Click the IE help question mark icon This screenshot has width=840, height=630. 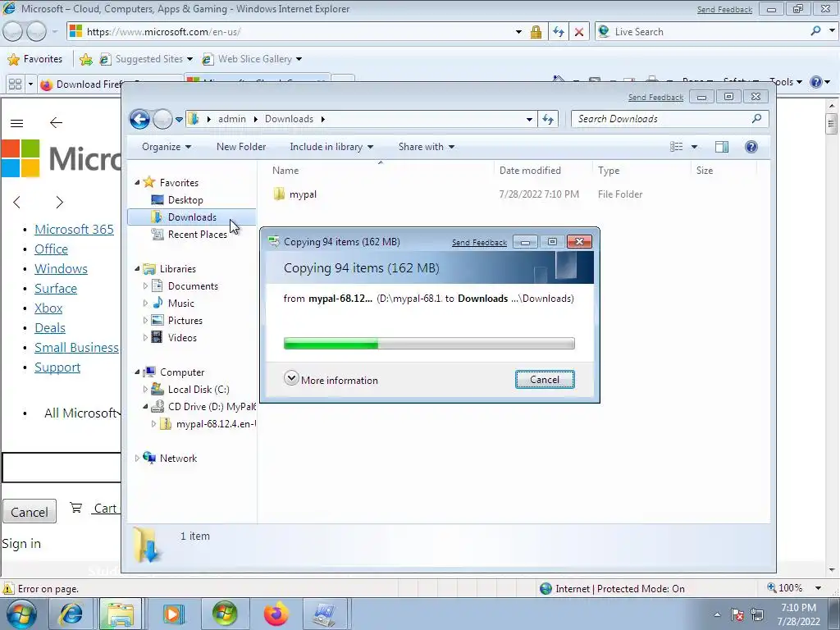(816, 82)
